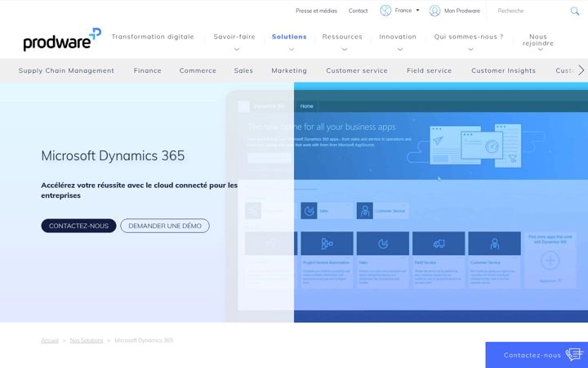Open the Innovation menu
This screenshot has width=588, height=368.
tap(398, 37)
